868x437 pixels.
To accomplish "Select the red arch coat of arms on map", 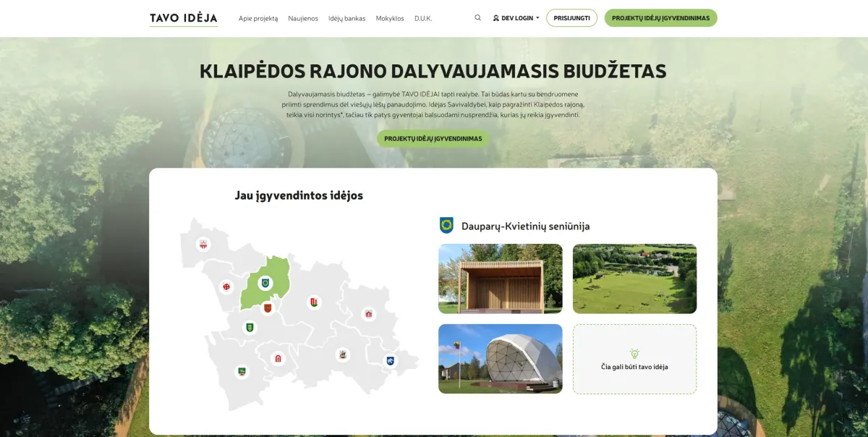I will [278, 358].
